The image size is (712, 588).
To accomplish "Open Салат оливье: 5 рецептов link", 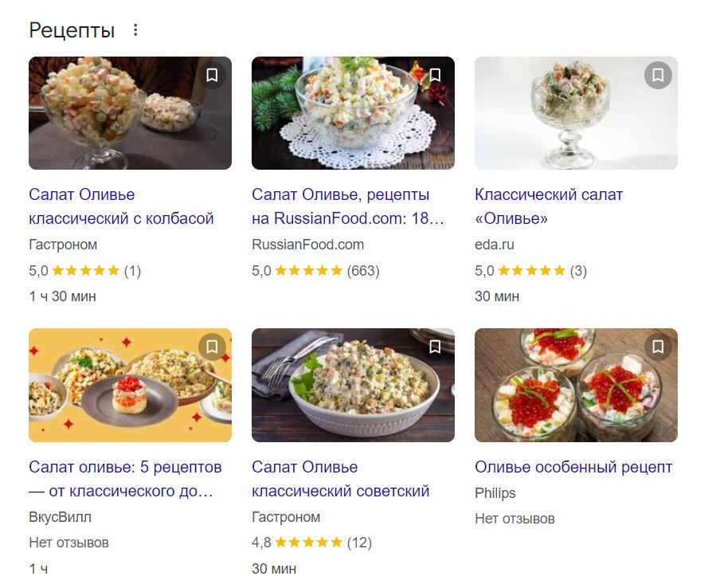I will pos(125,478).
